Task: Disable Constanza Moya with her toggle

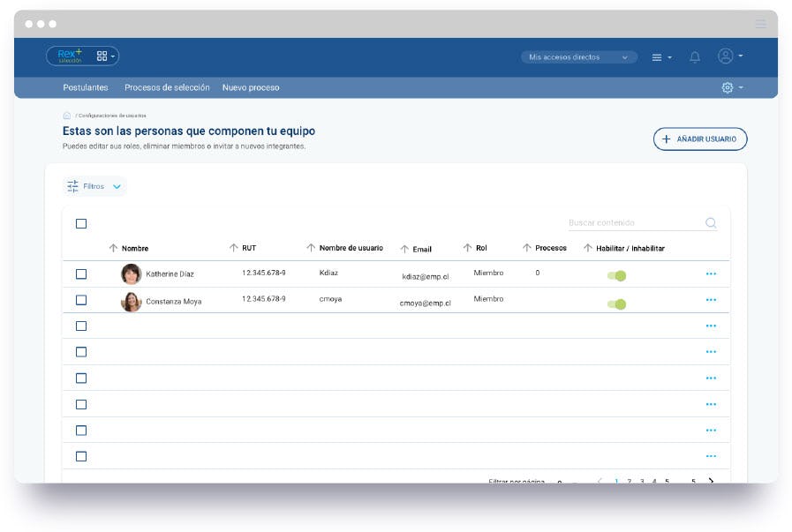Action: 617,303
